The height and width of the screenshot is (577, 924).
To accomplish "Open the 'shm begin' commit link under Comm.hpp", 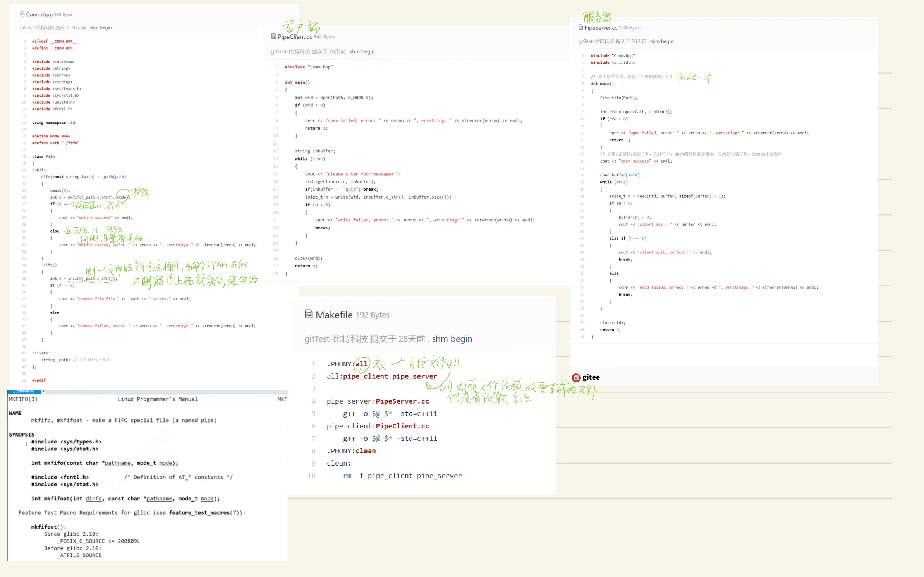I will click(x=100, y=27).
